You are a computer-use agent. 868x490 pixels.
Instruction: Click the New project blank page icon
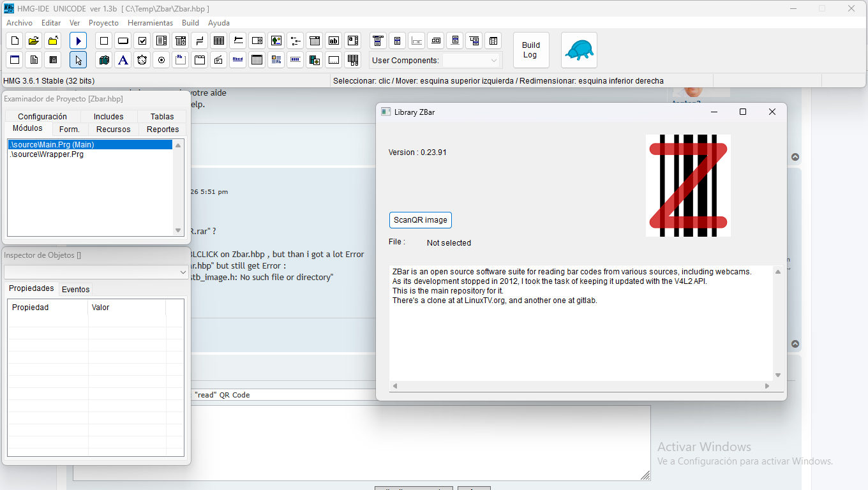pos(15,41)
